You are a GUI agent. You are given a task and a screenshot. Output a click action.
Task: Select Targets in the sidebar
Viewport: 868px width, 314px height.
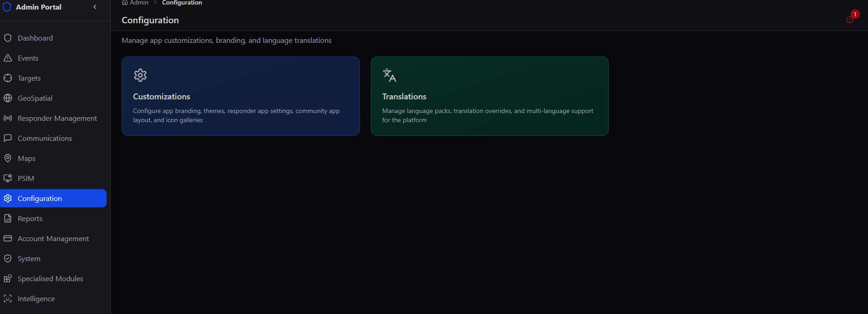coord(53,78)
